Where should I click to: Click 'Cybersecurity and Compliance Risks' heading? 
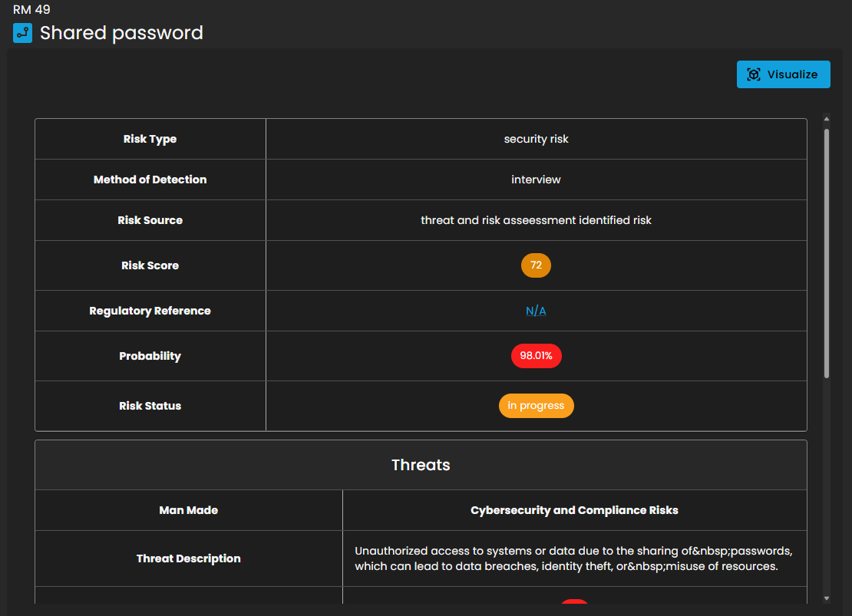[574, 510]
